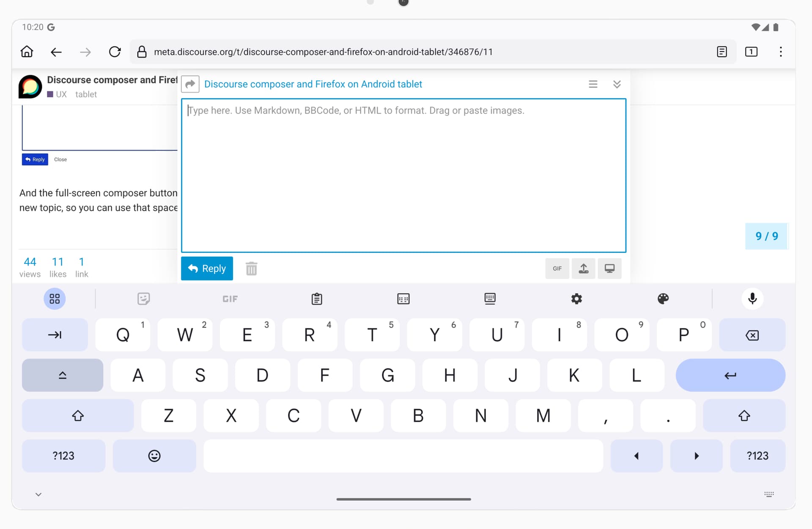Move cursor right with the arrow key

click(x=697, y=456)
